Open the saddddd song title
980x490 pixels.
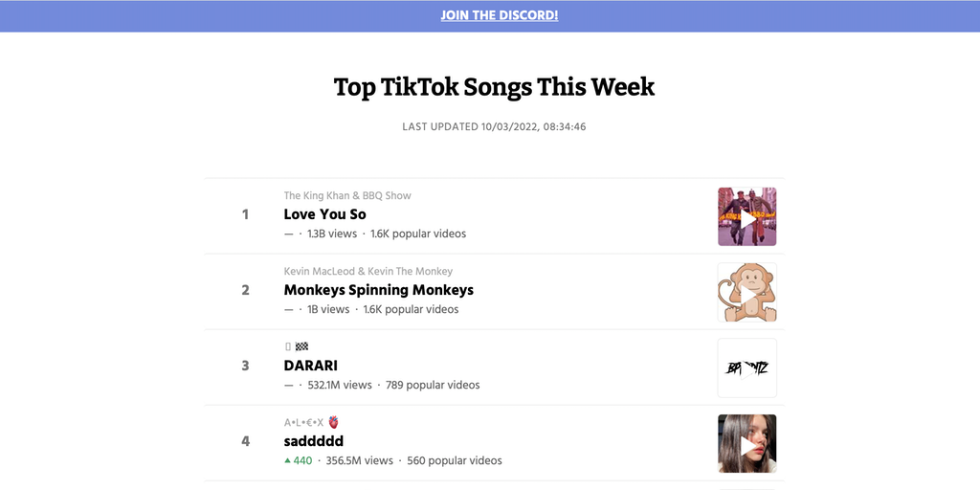(313, 441)
